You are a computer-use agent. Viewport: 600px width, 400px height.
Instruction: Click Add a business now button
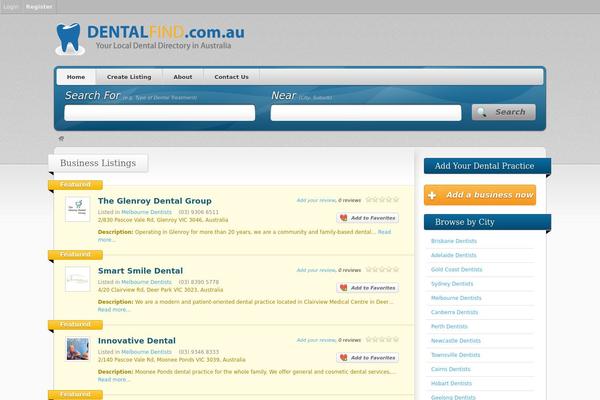(x=480, y=195)
